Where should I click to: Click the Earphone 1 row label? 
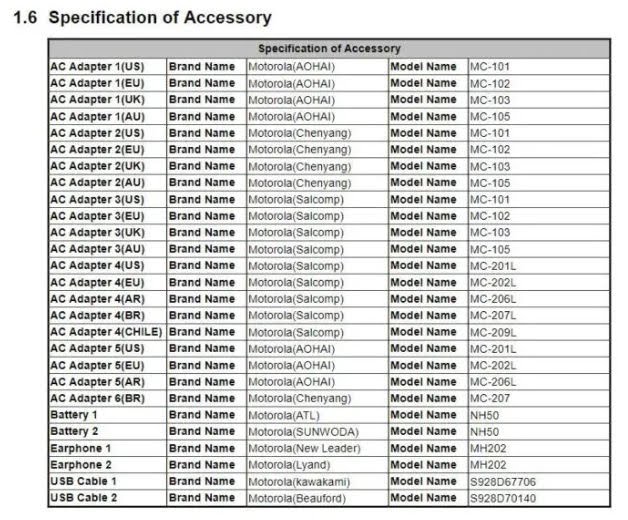coord(81,448)
